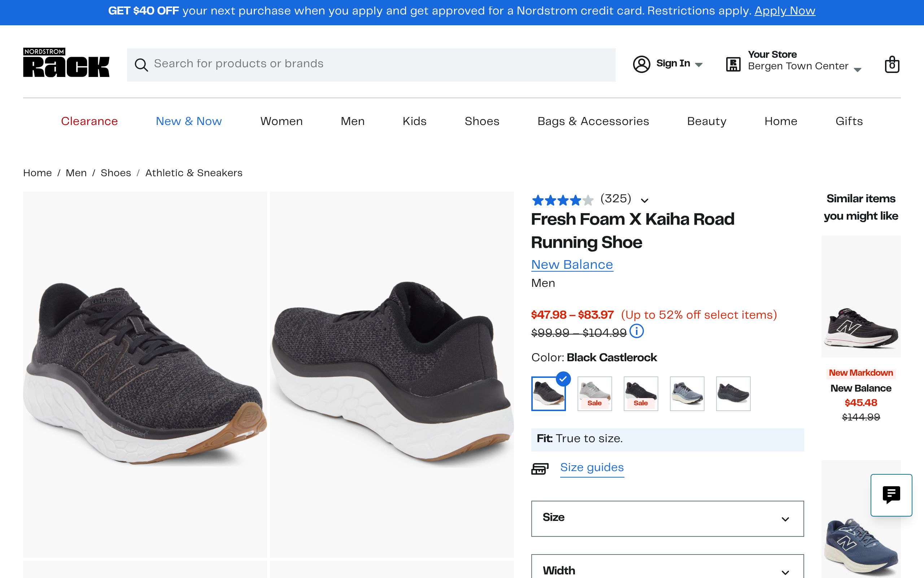
Task: Open the Clearance menu
Action: pos(90,121)
